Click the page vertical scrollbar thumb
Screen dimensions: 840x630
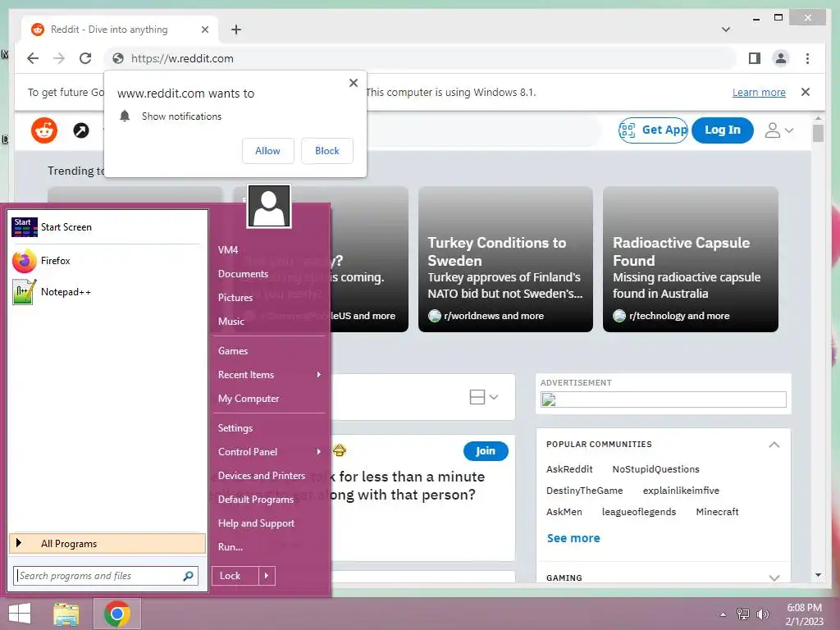pyautogui.click(x=818, y=133)
